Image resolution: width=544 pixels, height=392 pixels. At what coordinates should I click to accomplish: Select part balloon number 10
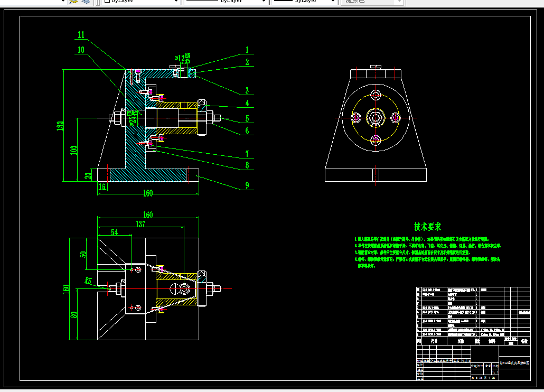pyautogui.click(x=81, y=50)
